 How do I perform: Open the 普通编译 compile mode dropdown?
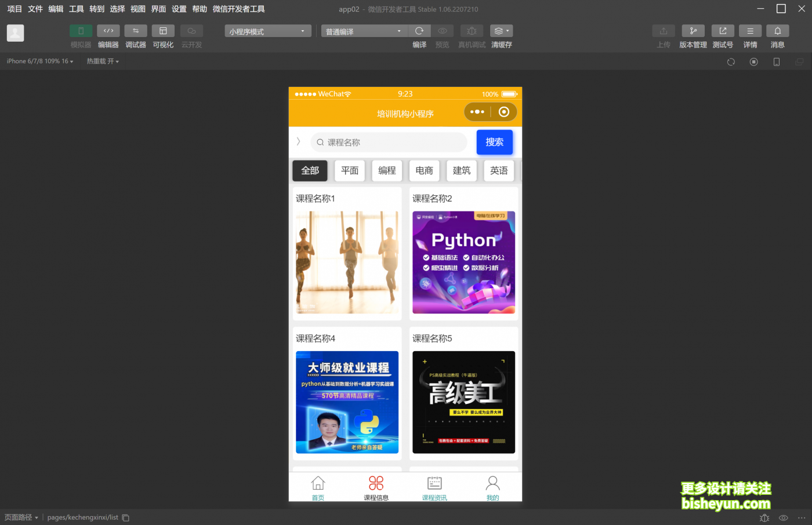tap(365, 31)
